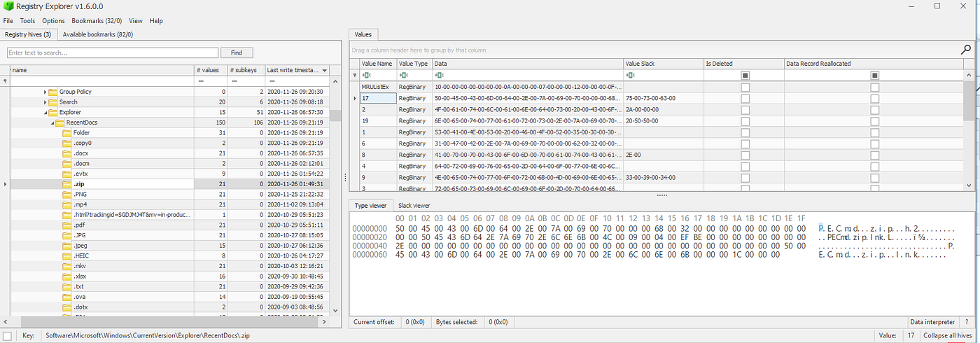Image resolution: width=980 pixels, height=343 pixels.
Task: Click the Value Slack filter condition icon
Action: point(630,75)
